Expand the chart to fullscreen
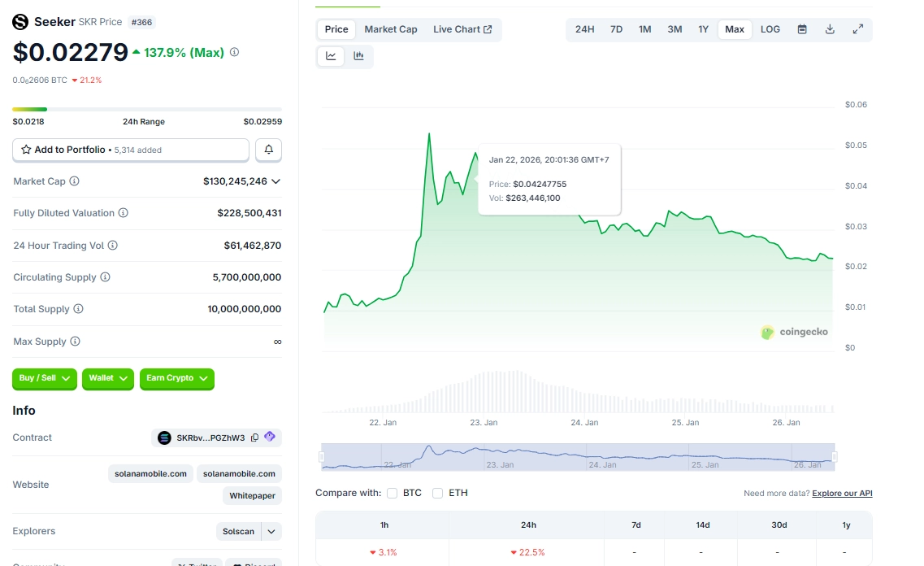Image resolution: width=924 pixels, height=566 pixels. pyautogui.click(x=857, y=28)
